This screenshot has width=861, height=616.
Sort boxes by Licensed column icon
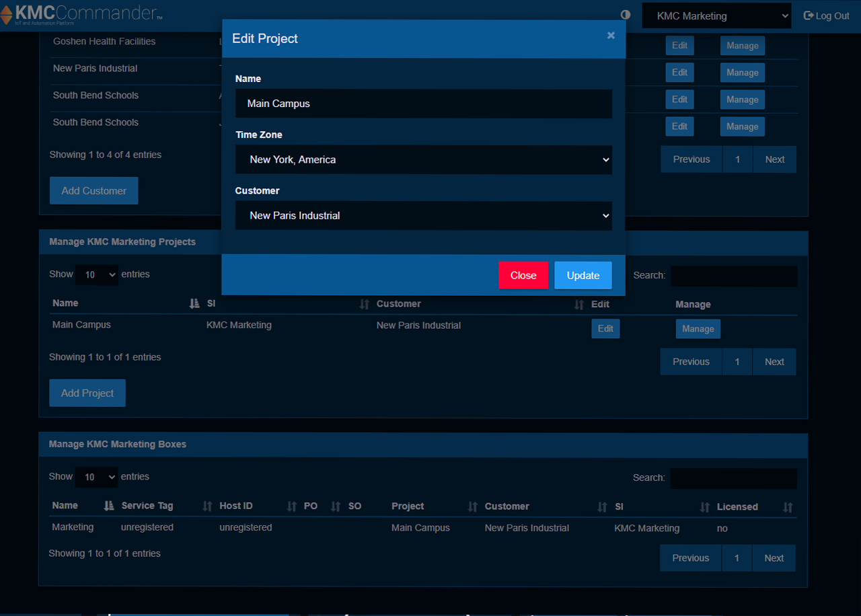(788, 507)
